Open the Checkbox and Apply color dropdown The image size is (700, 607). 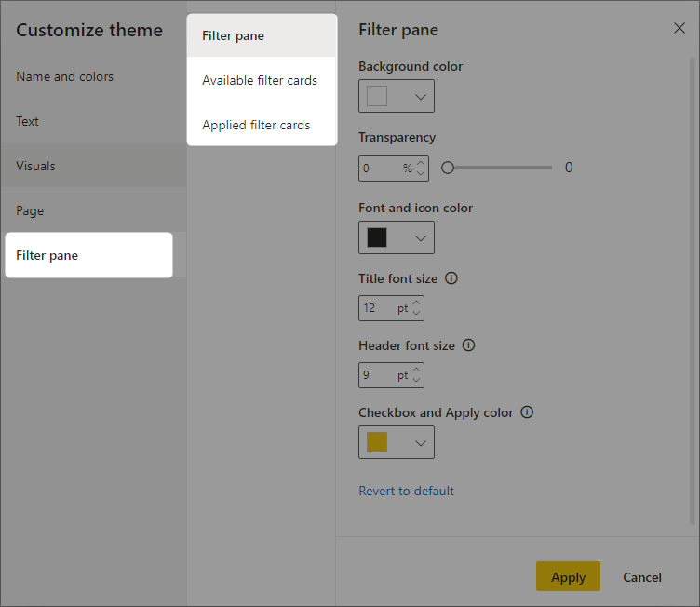click(x=397, y=443)
